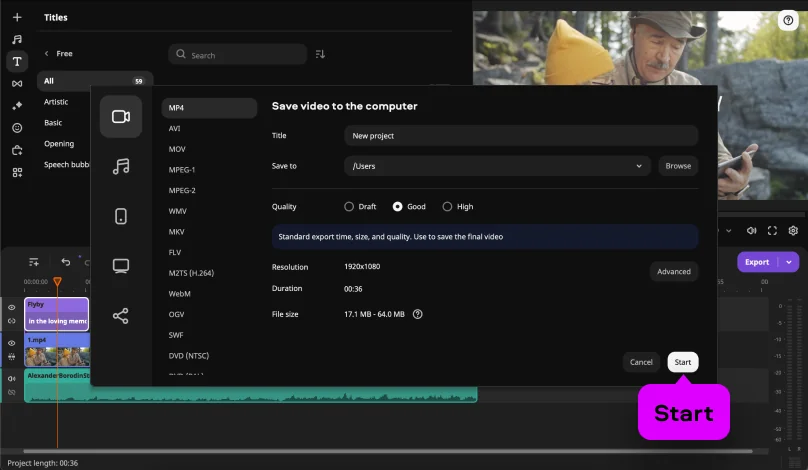This screenshot has width=808, height=470.
Task: Click the orange timeline playhead marker
Action: [57, 281]
